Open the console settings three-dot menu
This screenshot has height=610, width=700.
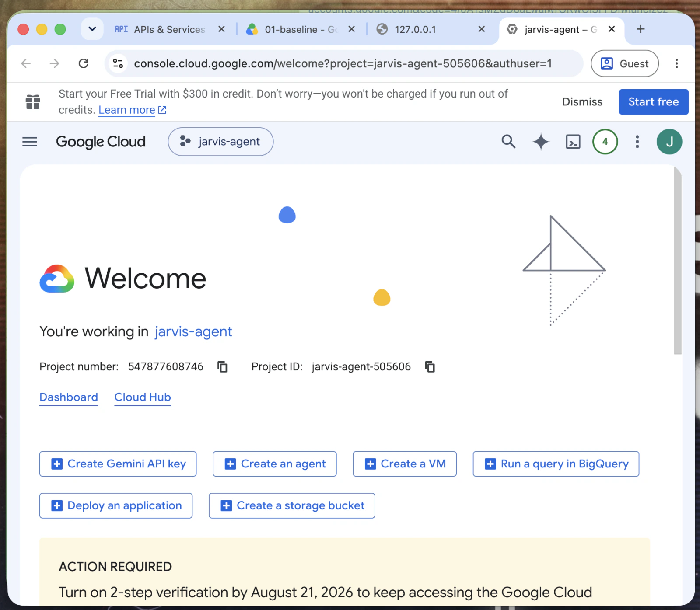point(637,142)
